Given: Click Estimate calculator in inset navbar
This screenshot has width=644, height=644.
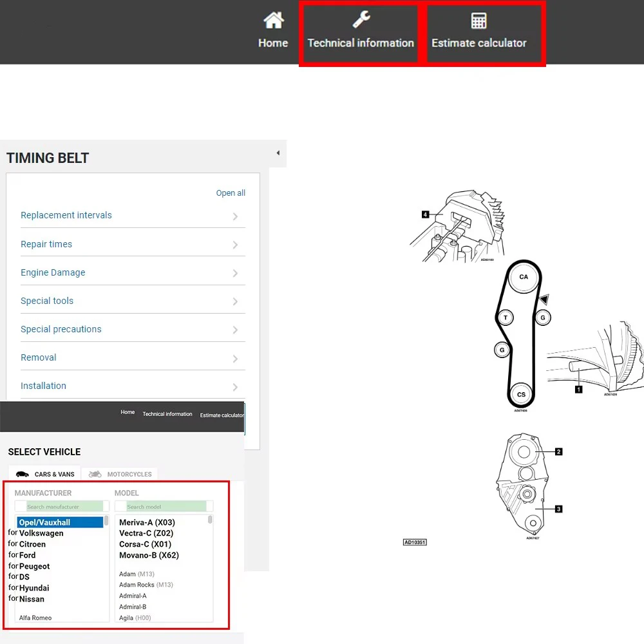Looking at the screenshot, I should coord(222,415).
